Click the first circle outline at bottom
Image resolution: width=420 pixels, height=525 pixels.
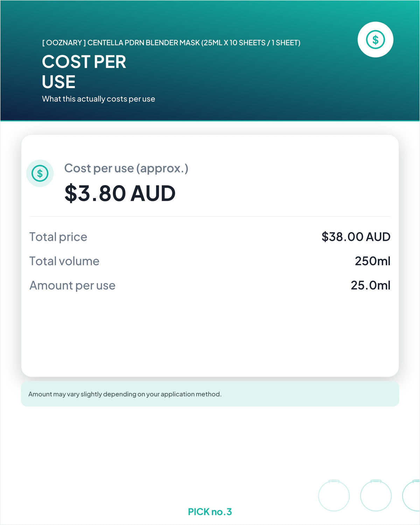(334, 495)
